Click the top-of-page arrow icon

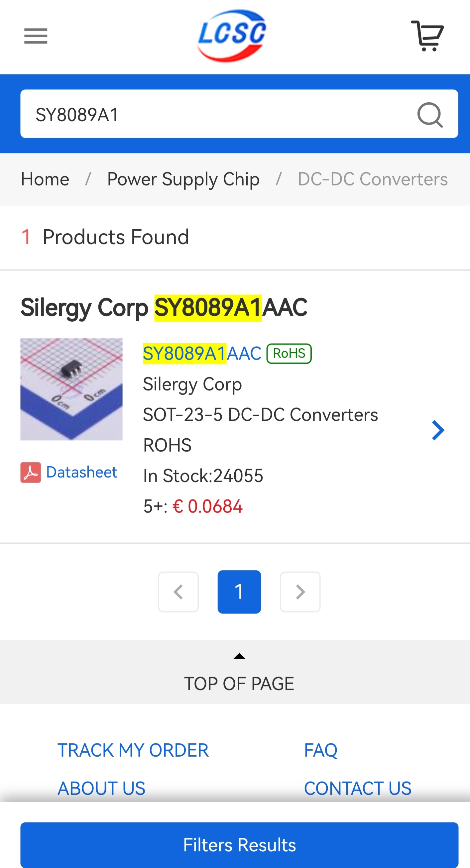pos(239,656)
